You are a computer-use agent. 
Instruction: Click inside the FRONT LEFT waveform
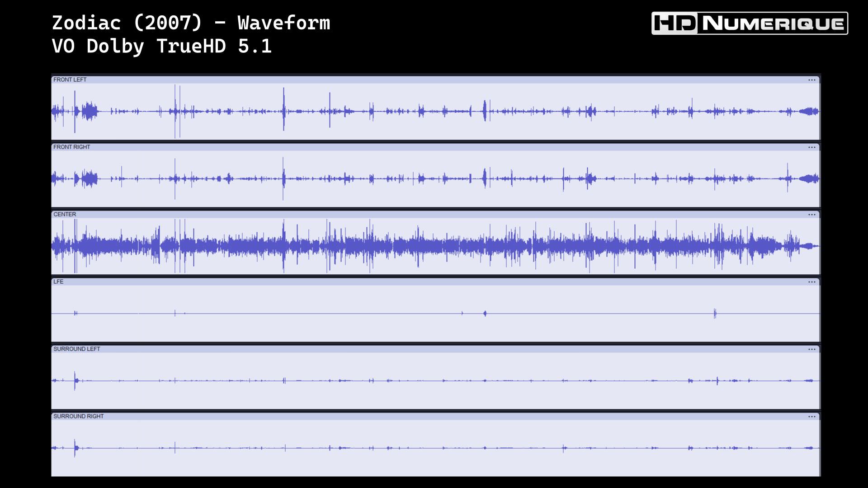(x=435, y=111)
